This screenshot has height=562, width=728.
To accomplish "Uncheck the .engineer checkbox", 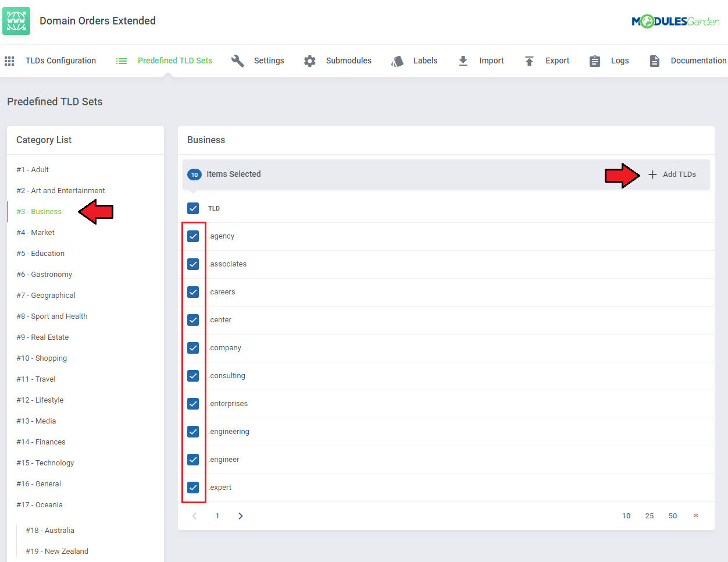I will pos(193,460).
